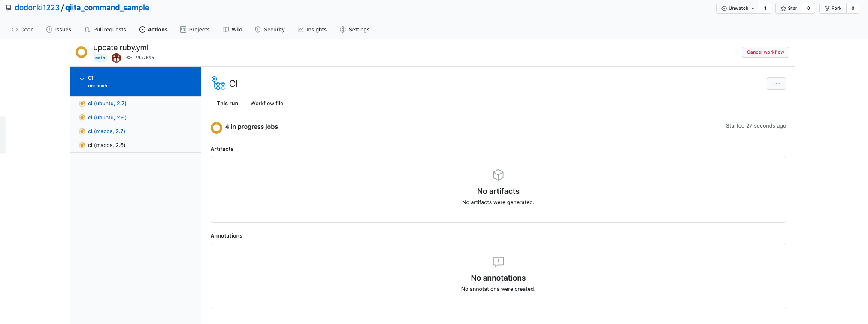
Task: Click the "update ruby.yml" run title
Action: [121, 48]
